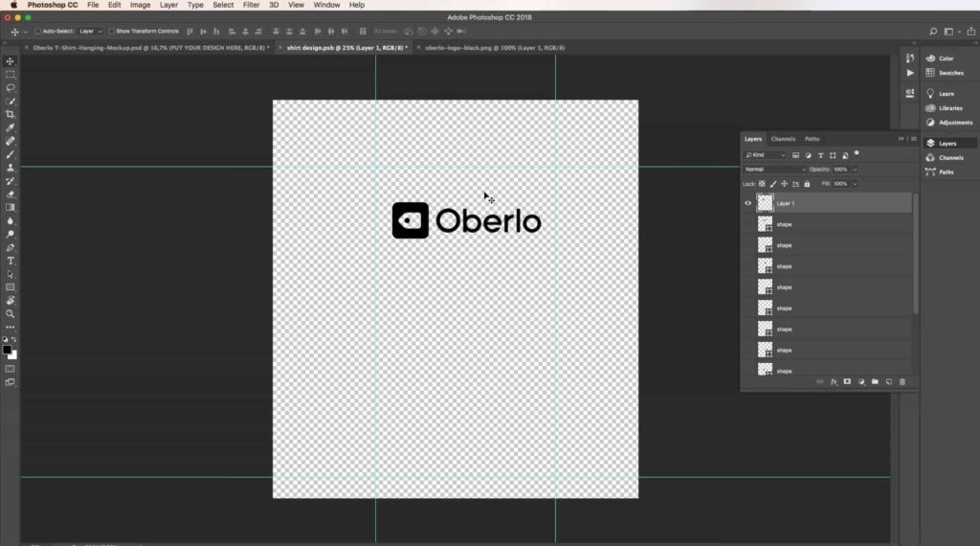Hide Layer 1 with eye icon
The height and width of the screenshot is (546, 980).
coord(748,203)
